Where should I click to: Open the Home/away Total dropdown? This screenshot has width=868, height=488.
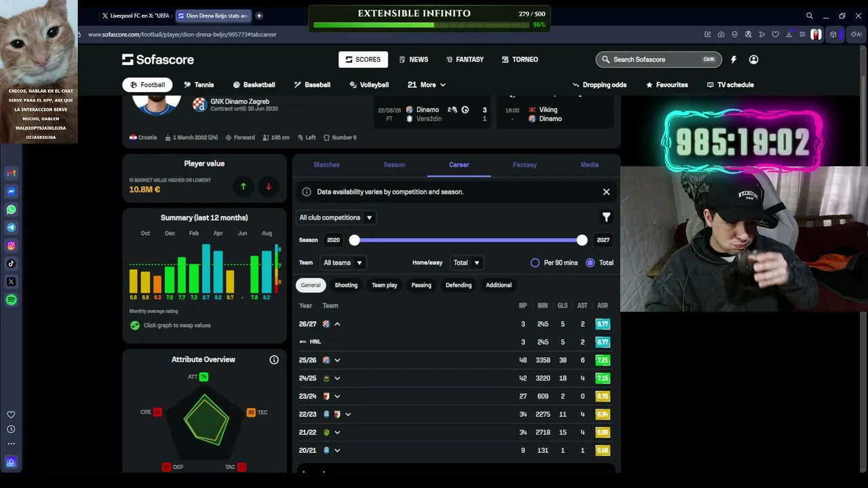467,263
